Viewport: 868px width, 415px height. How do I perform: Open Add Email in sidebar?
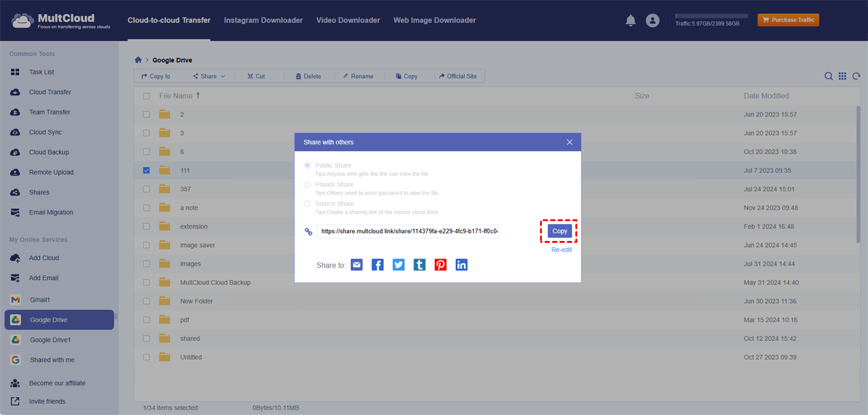(x=43, y=278)
